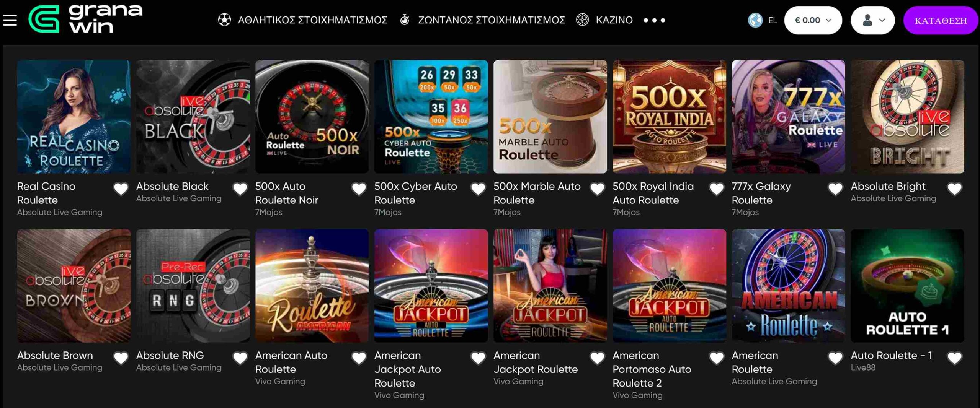Image resolution: width=980 pixels, height=408 pixels.
Task: Open the three-dots more menu
Action: (654, 20)
